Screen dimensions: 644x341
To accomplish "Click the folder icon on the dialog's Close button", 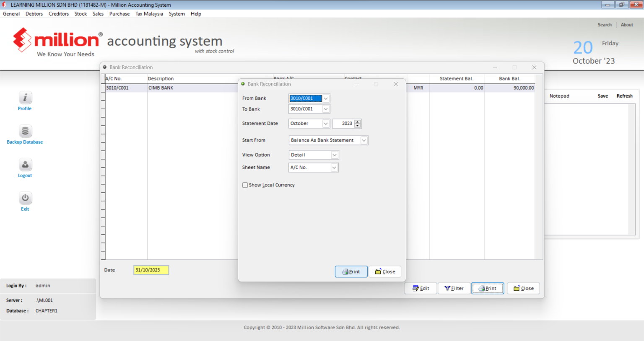I will [378, 271].
